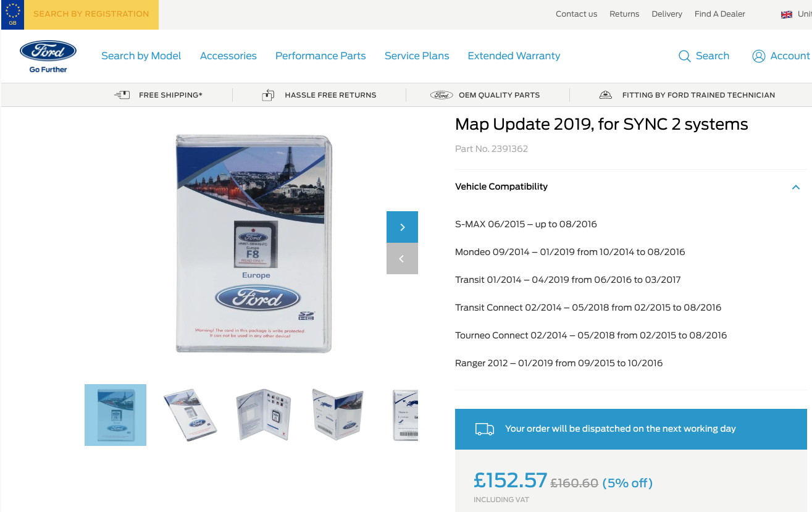
Task: Select first thumbnail, front of SD package
Action: tap(115, 415)
